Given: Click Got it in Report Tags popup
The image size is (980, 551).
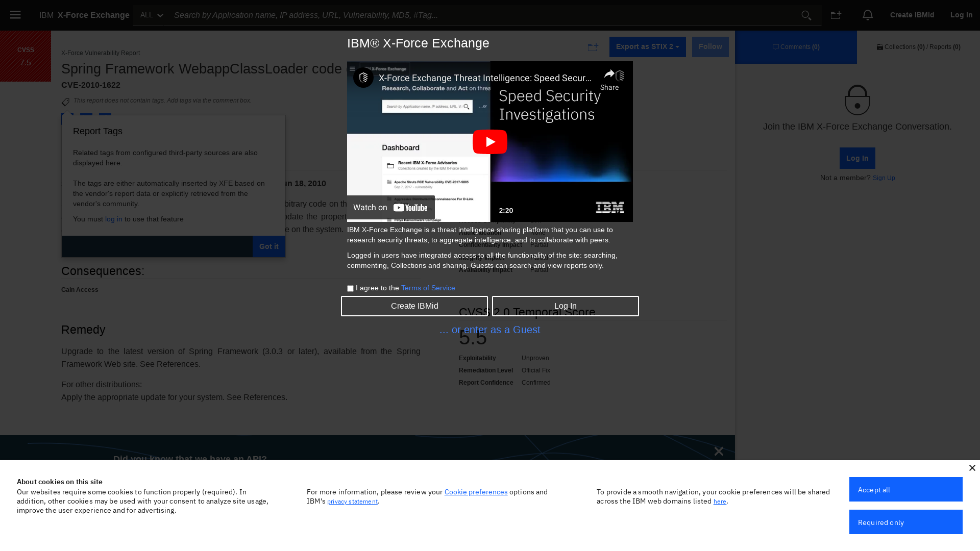Looking at the screenshot, I should click(x=269, y=246).
